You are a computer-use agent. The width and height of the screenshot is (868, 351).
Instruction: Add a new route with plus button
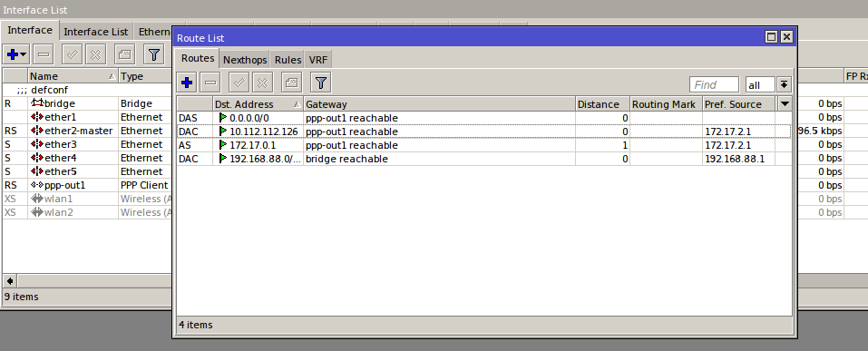coord(187,83)
